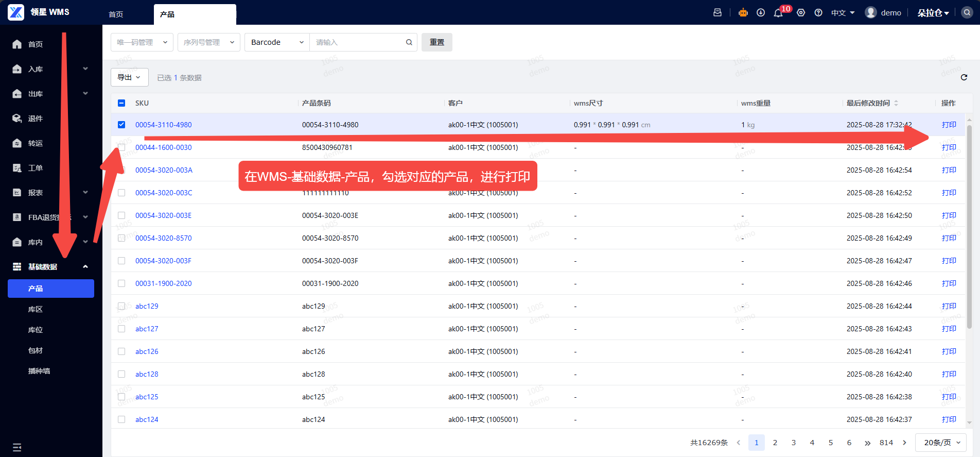This screenshot has height=457, width=980.
Task: Open the download center icon
Action: [x=760, y=13]
